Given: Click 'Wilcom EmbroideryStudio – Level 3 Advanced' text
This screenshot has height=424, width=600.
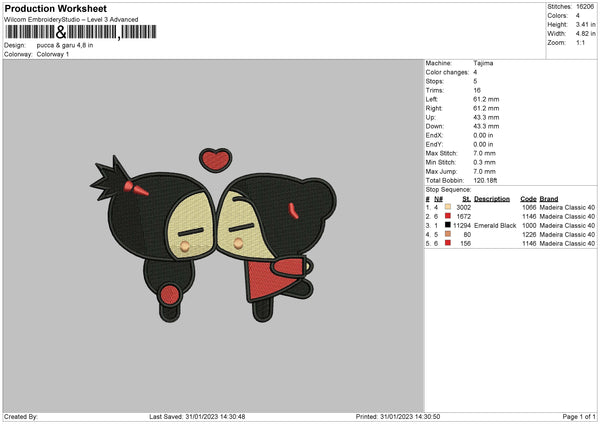Looking at the screenshot, I should pyautogui.click(x=71, y=20).
